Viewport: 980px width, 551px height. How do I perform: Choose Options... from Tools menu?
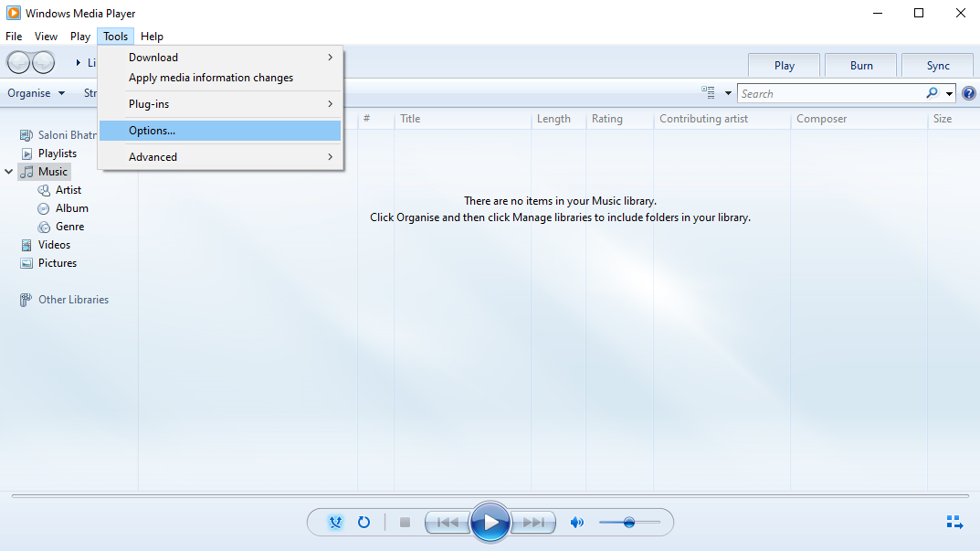[x=220, y=131]
